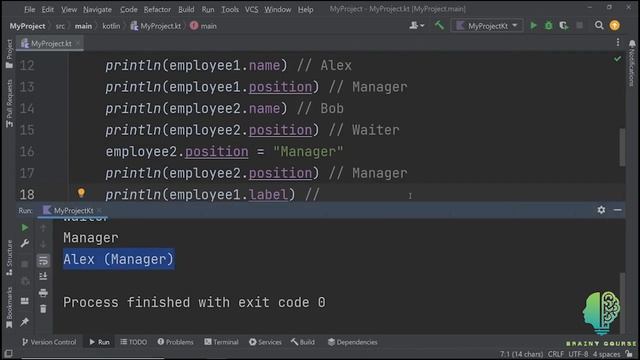This screenshot has height=360, width=640.
Task: Click the stop icon in top toolbar
Action: 579,25
